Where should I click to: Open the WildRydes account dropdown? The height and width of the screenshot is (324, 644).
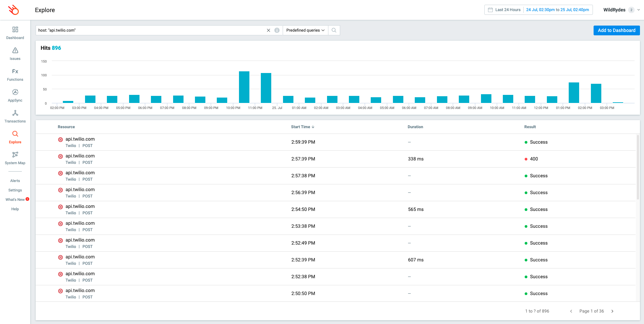621,10
